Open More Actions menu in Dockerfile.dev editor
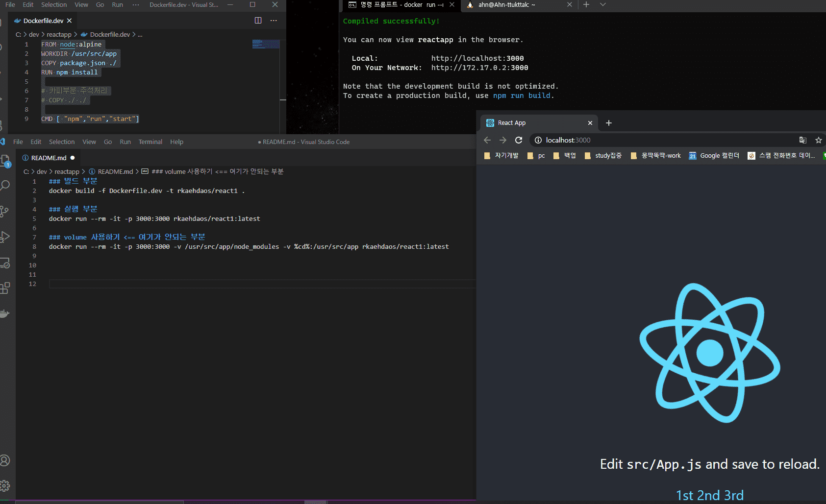The width and height of the screenshot is (826, 504). [x=274, y=21]
